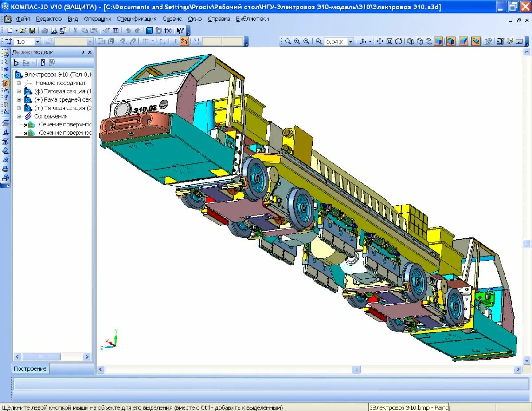Click the show all fit view icon
The height and width of the screenshot is (411, 532).
[389, 41]
